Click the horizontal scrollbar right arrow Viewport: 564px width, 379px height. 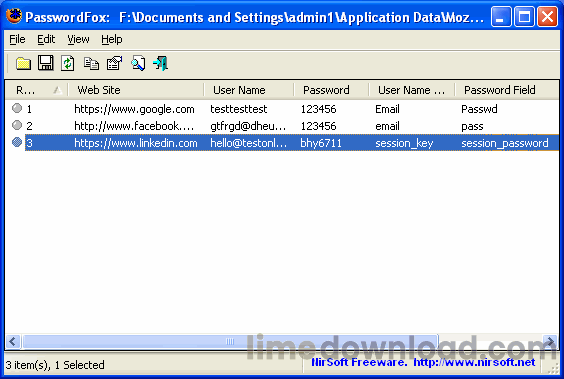[x=551, y=341]
